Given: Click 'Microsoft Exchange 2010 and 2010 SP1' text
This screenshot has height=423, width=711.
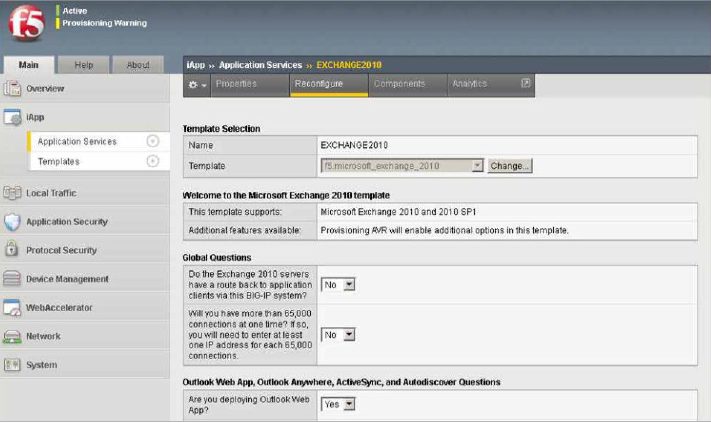Looking at the screenshot, I should tap(399, 212).
